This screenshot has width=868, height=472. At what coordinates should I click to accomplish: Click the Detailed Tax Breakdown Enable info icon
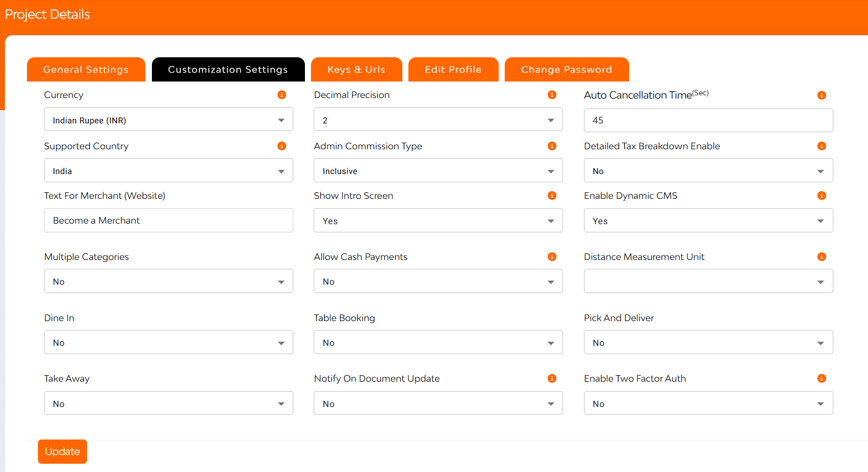(x=822, y=146)
